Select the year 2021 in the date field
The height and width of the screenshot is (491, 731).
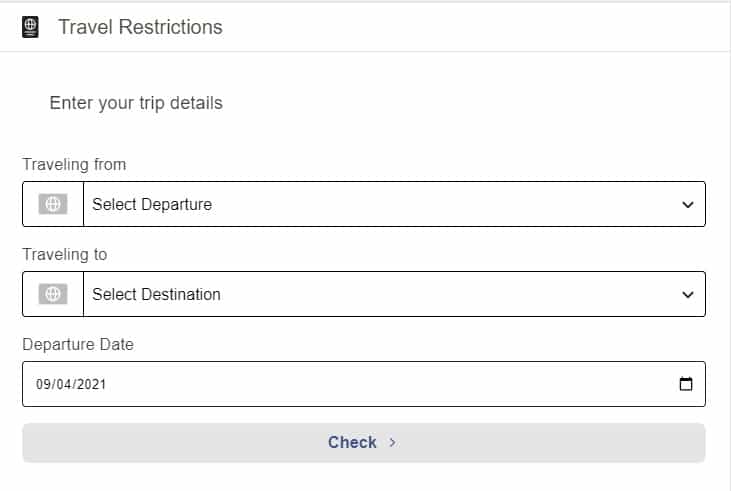pyautogui.click(x=91, y=384)
